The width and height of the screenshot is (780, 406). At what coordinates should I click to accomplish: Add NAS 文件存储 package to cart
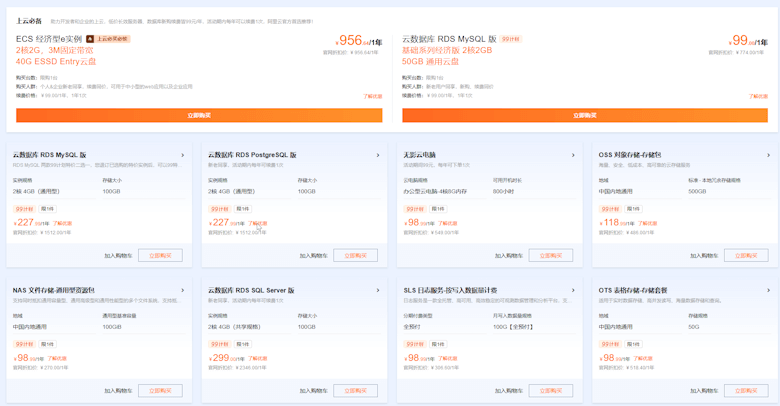[x=118, y=390]
